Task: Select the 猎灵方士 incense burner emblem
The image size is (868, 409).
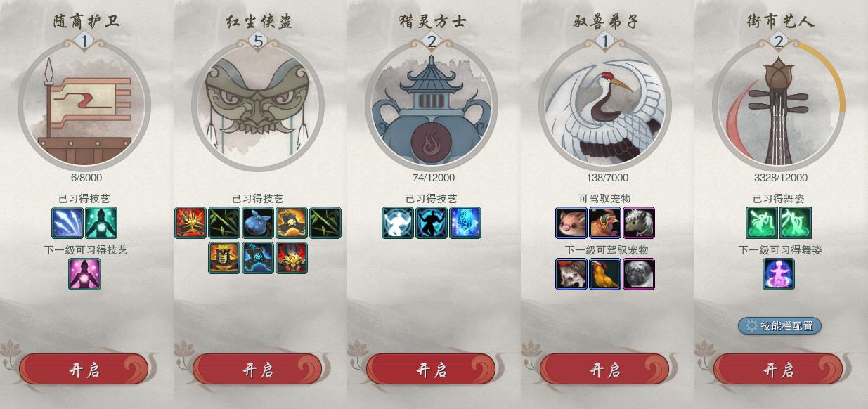Action: coord(432,105)
